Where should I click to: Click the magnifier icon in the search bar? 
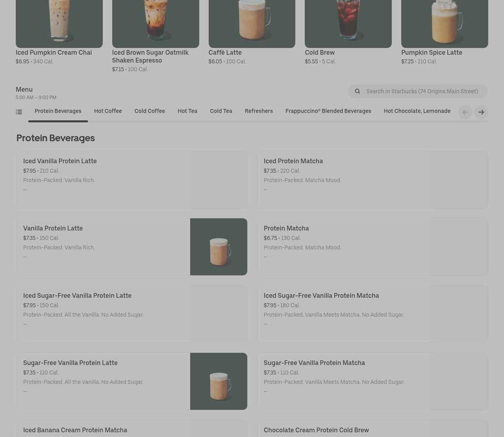point(358,91)
